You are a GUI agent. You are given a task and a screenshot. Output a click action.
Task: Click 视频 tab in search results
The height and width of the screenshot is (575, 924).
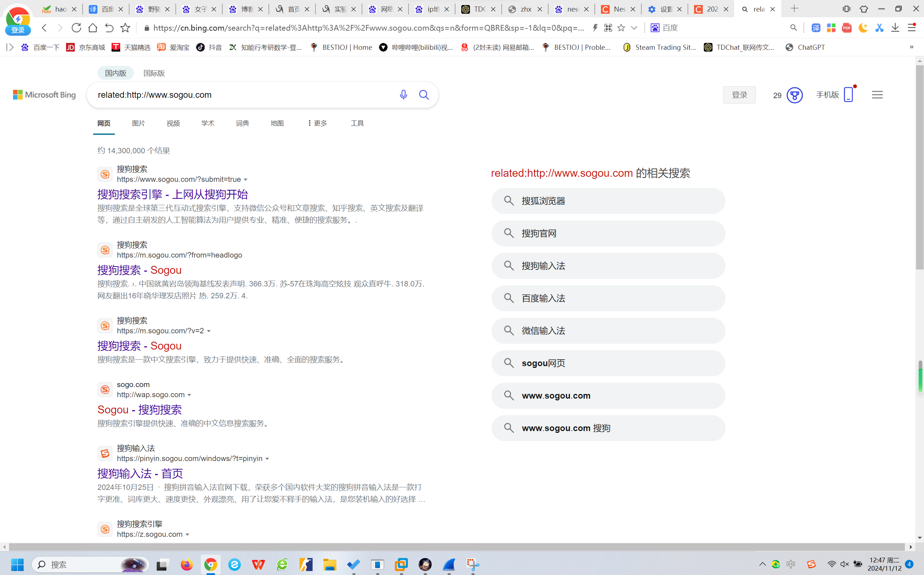173,123
